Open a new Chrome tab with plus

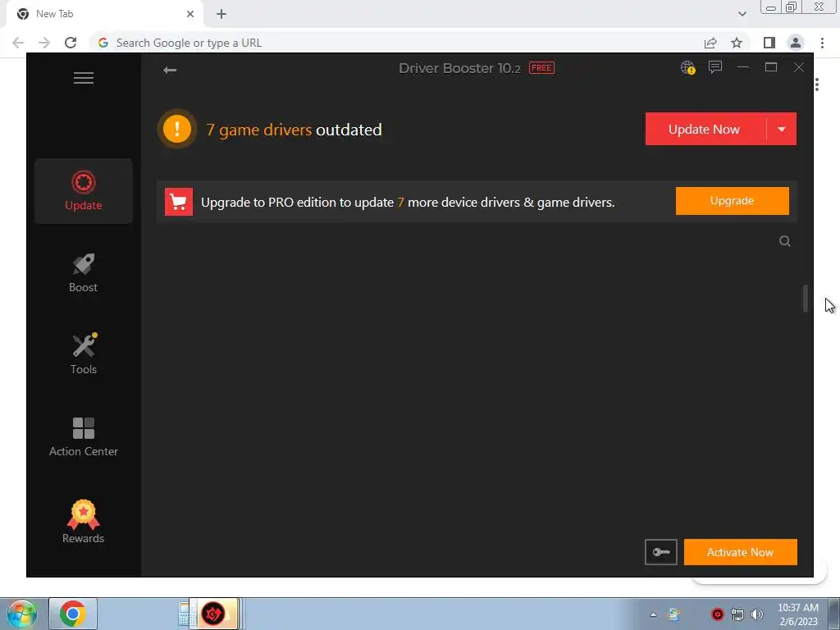(221, 14)
